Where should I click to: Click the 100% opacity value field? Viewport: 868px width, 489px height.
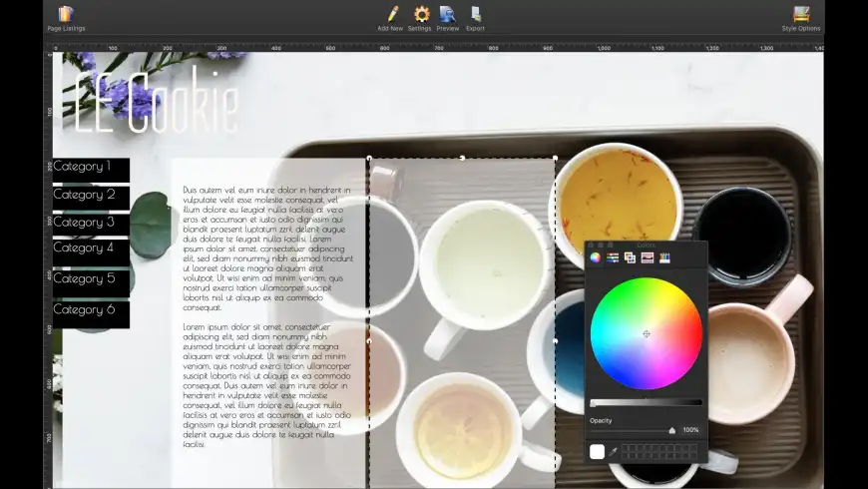click(x=690, y=430)
